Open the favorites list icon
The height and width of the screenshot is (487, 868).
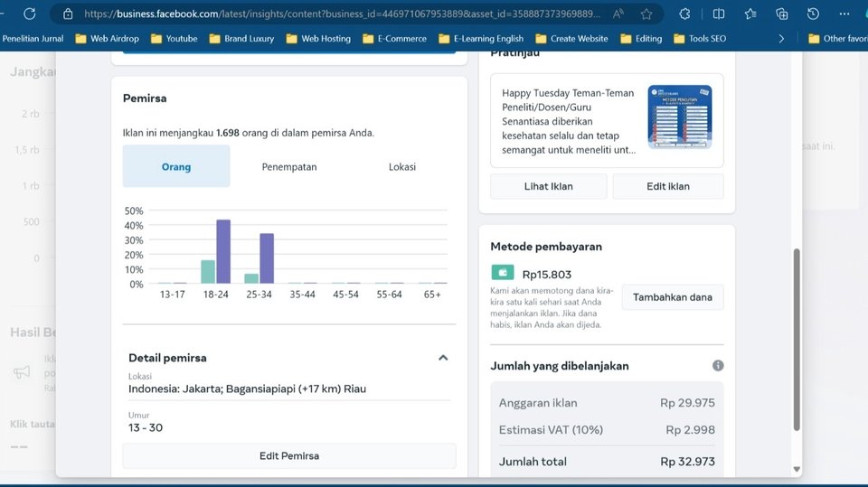click(x=750, y=14)
